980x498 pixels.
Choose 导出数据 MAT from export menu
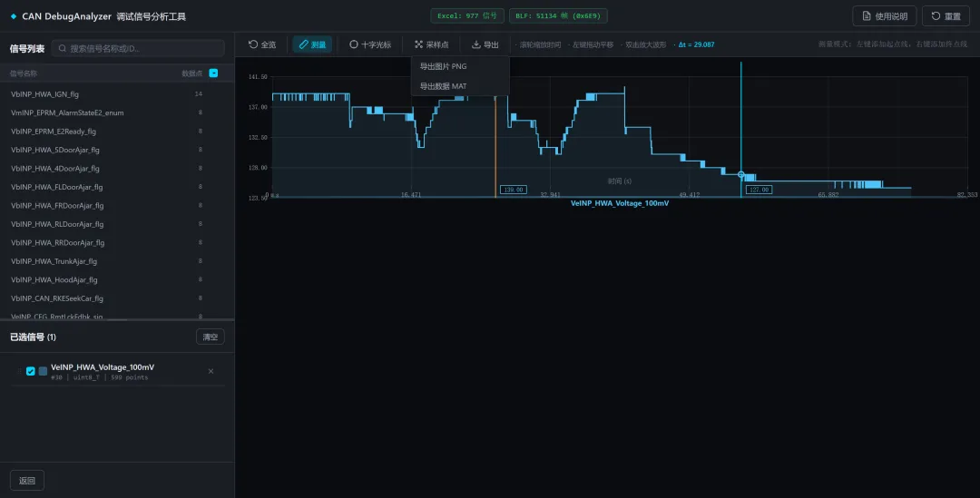[x=443, y=86]
